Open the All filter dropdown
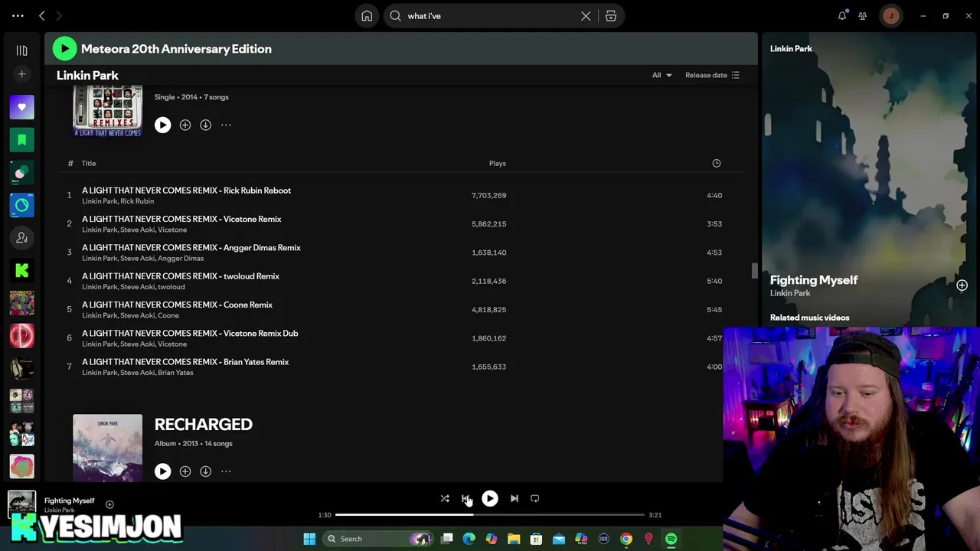The width and height of the screenshot is (980, 551). coord(661,75)
